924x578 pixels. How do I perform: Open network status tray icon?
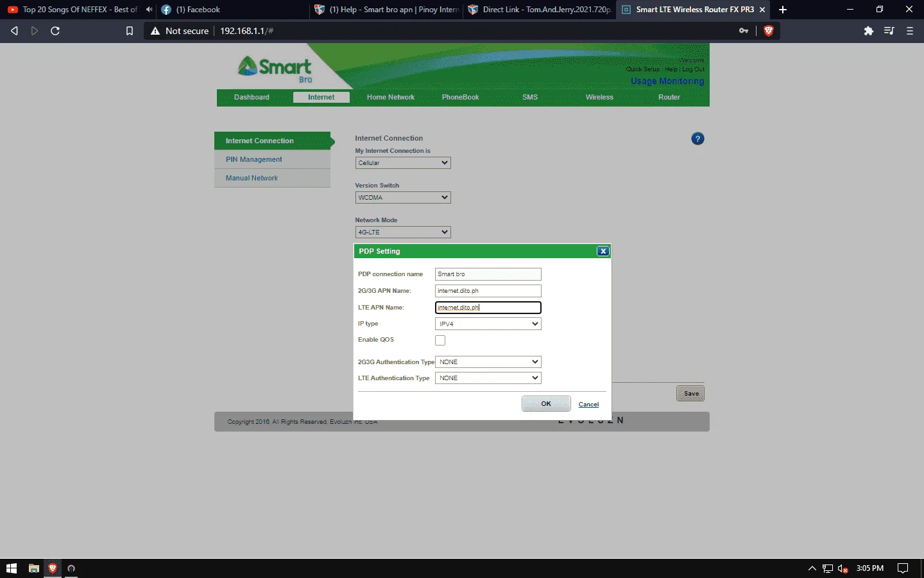(x=828, y=568)
